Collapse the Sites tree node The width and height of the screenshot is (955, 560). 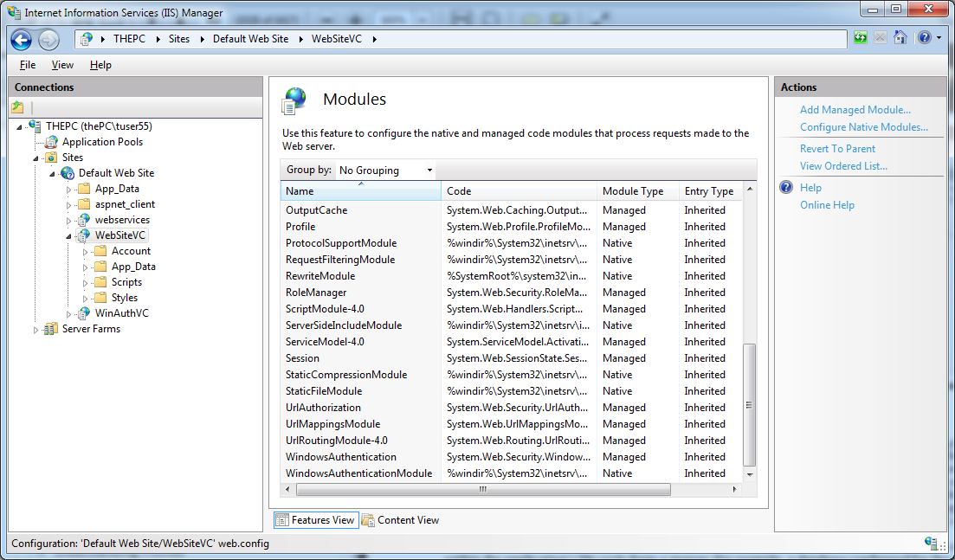pos(36,158)
